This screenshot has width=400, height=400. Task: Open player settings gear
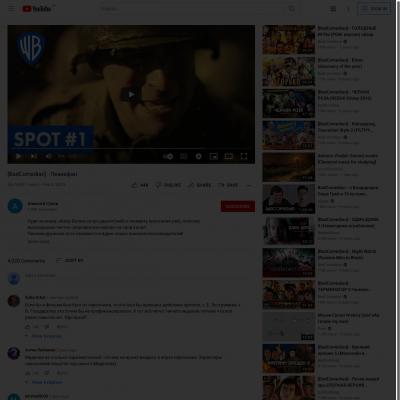[198, 156]
